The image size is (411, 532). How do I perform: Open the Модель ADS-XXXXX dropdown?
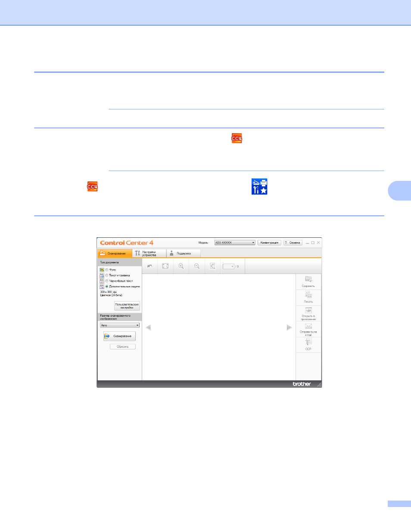click(x=235, y=243)
